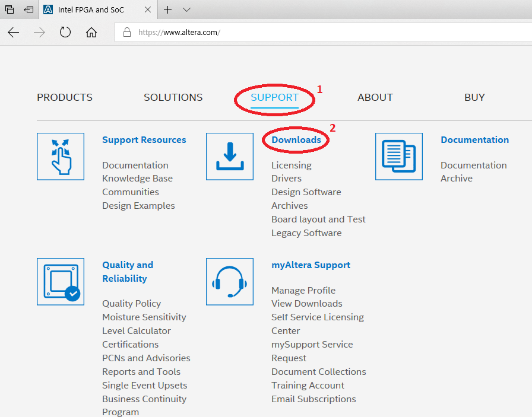The width and height of the screenshot is (532, 417).
Task: Open the myAltera Support heading link
Action: 311,265
